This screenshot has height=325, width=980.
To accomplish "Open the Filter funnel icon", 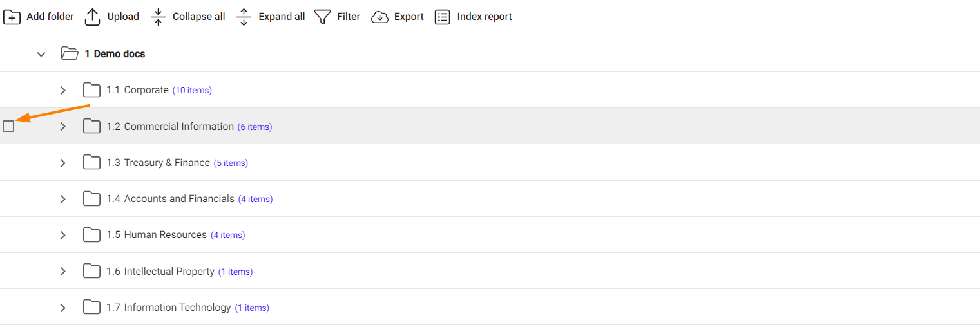I will pyautogui.click(x=322, y=17).
